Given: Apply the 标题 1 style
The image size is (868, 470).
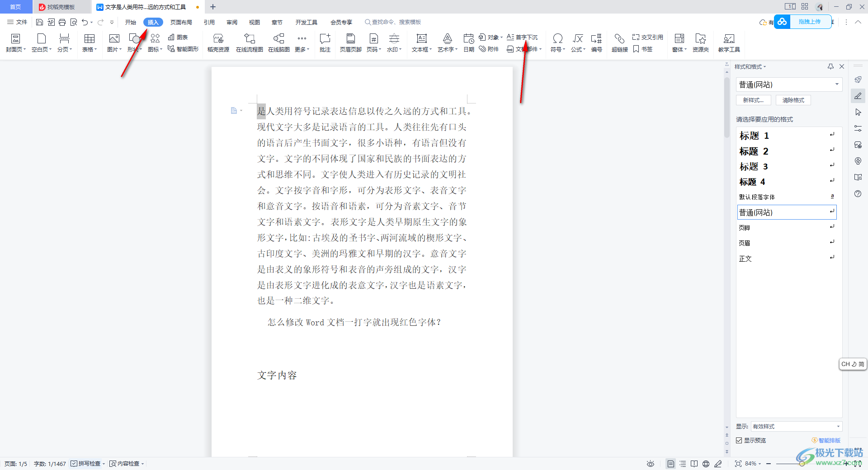Looking at the screenshot, I should (x=787, y=136).
